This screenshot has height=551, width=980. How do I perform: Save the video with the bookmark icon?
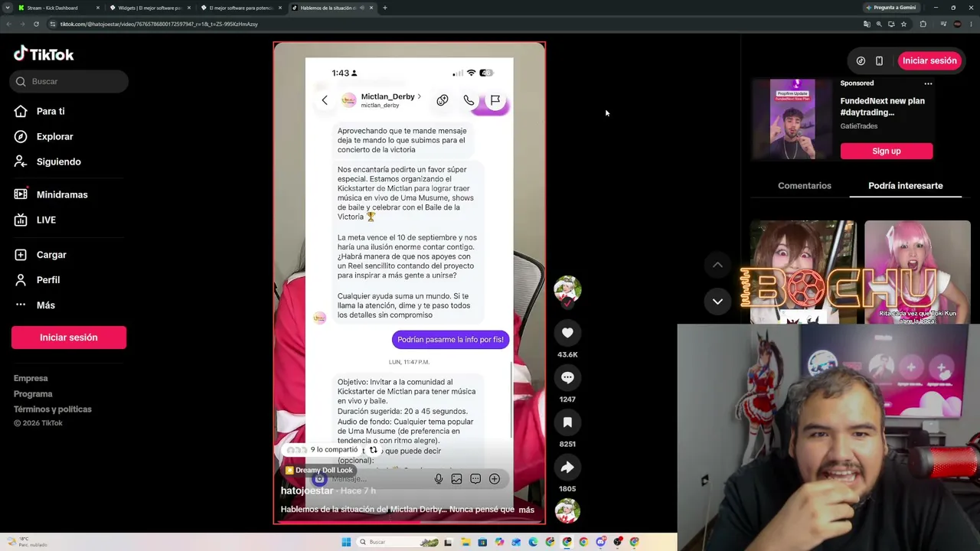[x=567, y=422]
